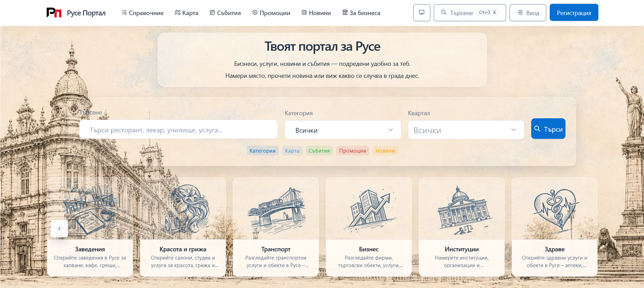
Task: Open the Новини news menu item
Action: click(316, 13)
